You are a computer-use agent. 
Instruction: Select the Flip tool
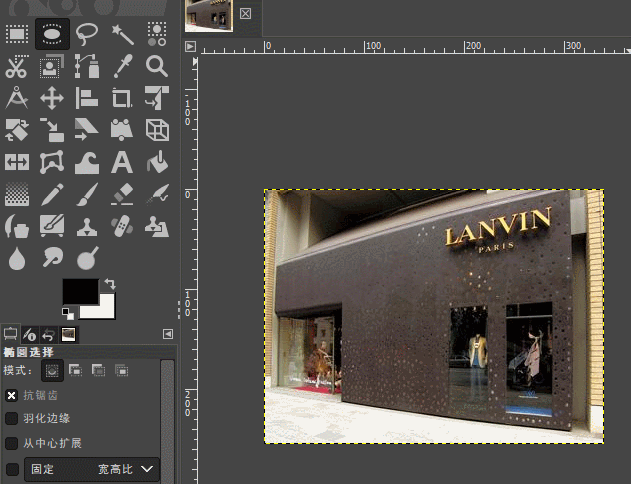[x=17, y=162]
